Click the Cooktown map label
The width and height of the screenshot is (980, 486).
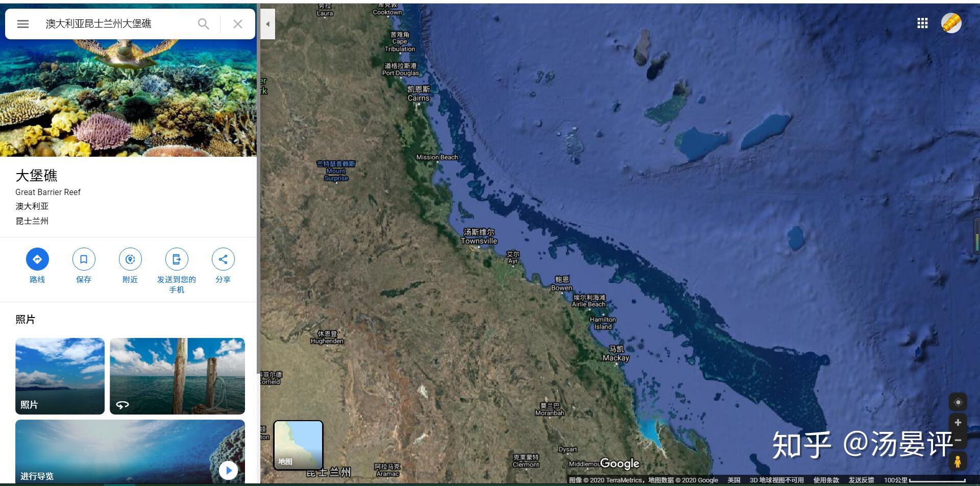pos(387,9)
